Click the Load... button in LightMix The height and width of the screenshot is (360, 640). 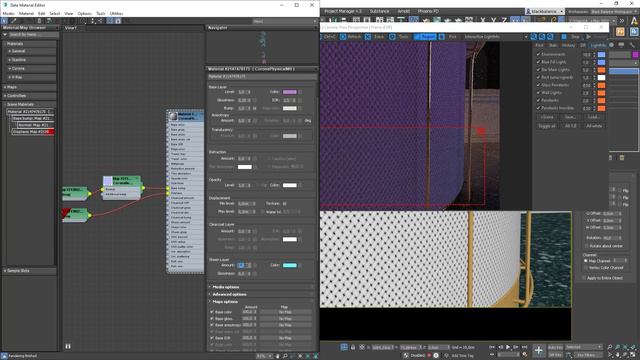[x=593, y=117]
